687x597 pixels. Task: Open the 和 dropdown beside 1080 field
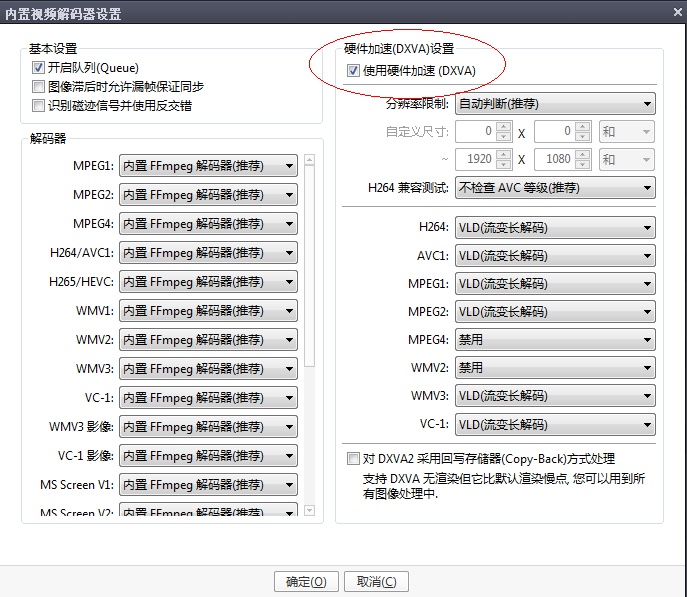pos(627,159)
